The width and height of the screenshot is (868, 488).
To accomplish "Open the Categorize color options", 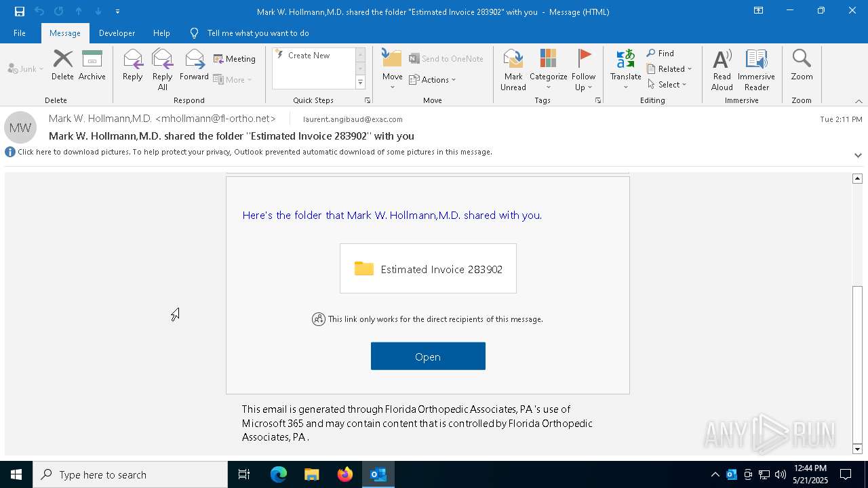I will pos(548,70).
